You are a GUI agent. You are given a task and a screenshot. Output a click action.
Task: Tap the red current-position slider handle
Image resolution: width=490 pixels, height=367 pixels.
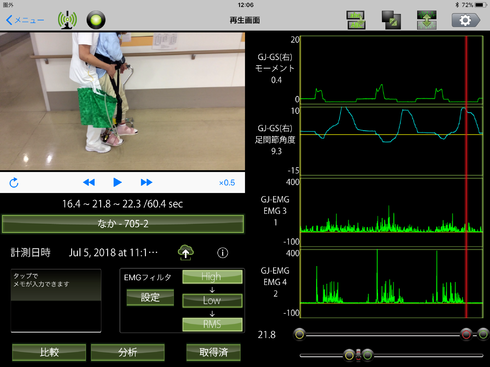(x=466, y=334)
